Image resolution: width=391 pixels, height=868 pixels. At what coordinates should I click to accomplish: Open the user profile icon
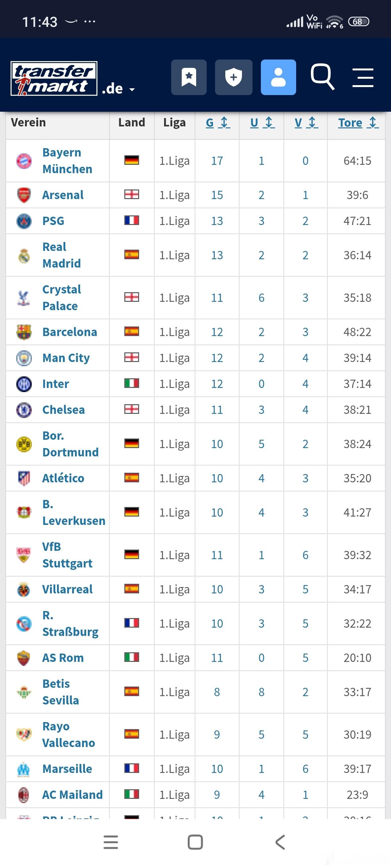pyautogui.click(x=278, y=77)
